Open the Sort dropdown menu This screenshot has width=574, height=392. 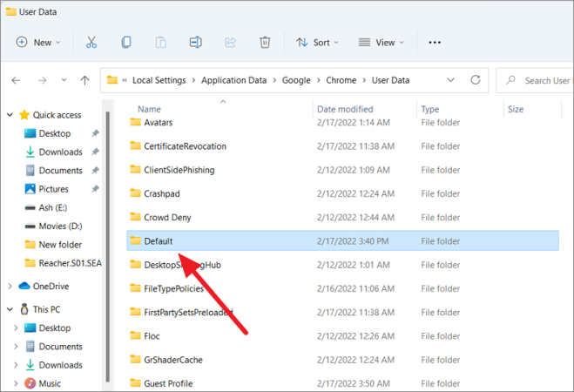tap(317, 43)
